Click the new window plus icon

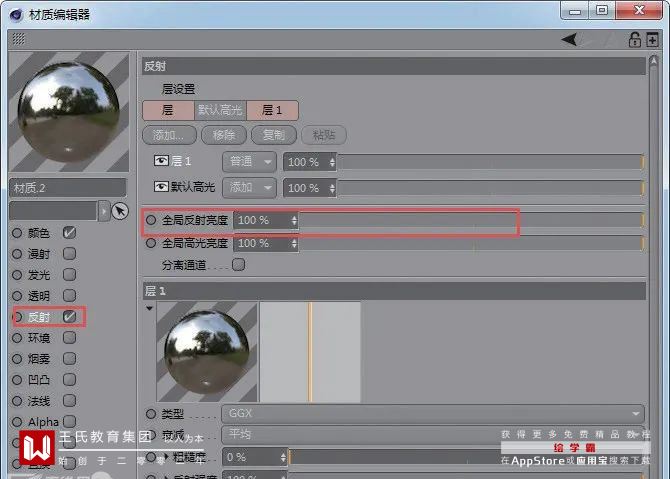[652, 40]
